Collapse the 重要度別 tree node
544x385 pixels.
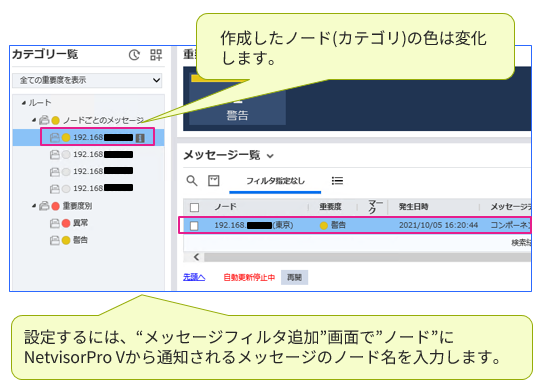tap(34, 206)
